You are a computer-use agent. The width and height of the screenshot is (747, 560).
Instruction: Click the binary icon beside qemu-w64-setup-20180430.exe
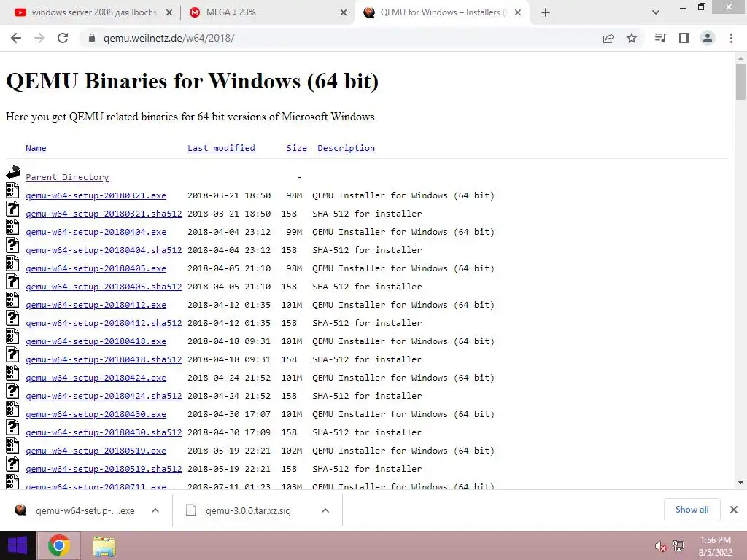click(12, 410)
